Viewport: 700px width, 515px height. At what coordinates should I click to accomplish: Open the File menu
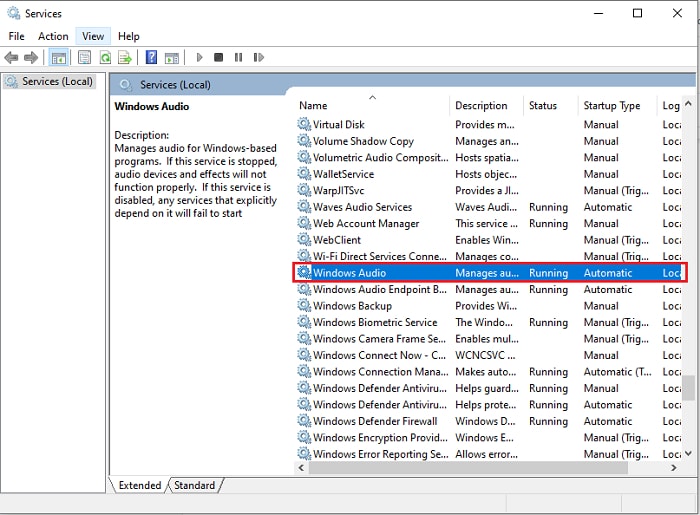tap(17, 36)
